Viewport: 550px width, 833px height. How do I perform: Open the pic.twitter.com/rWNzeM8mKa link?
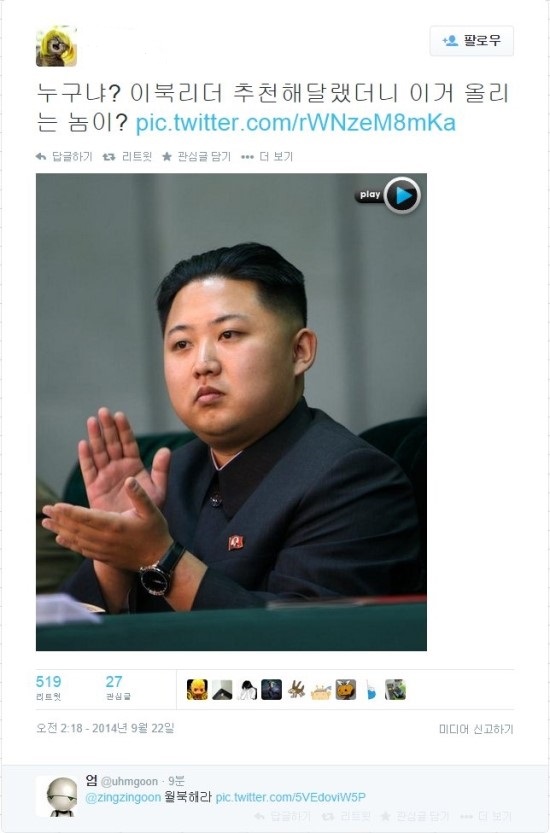click(x=295, y=123)
